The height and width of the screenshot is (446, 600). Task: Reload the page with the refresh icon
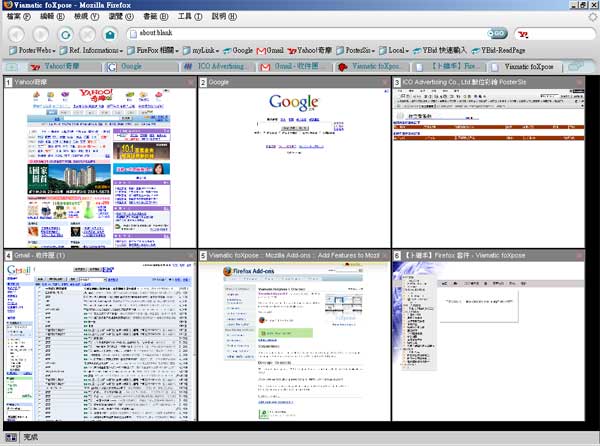[65, 35]
